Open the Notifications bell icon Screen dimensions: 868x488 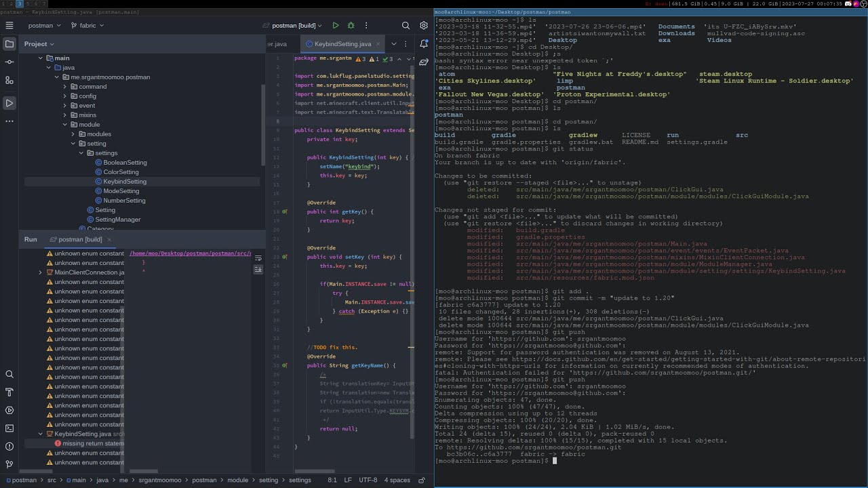coord(424,44)
